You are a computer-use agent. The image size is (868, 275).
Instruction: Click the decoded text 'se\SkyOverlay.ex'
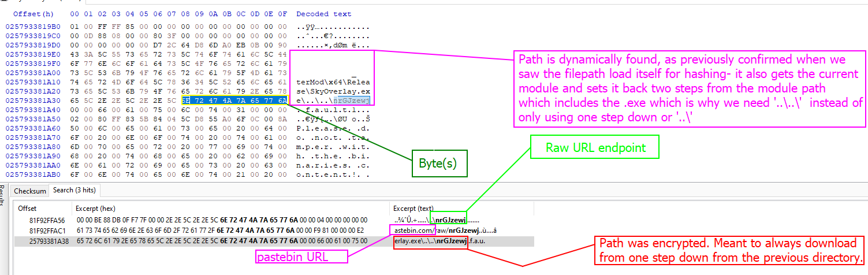click(332, 91)
